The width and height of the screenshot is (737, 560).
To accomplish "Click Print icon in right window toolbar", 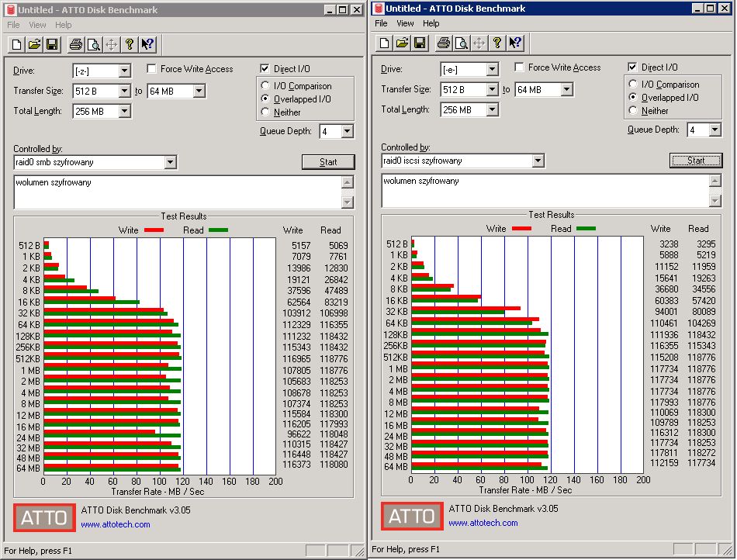I will (443, 43).
